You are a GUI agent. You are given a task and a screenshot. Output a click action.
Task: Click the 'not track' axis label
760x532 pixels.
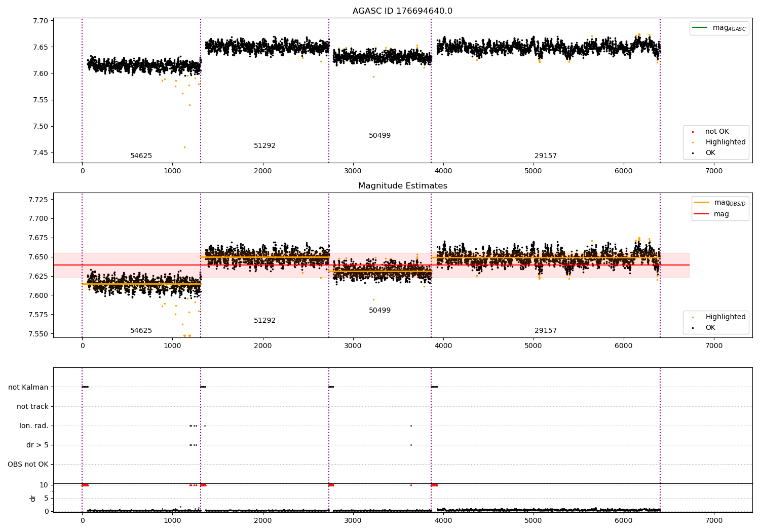pyautogui.click(x=32, y=406)
